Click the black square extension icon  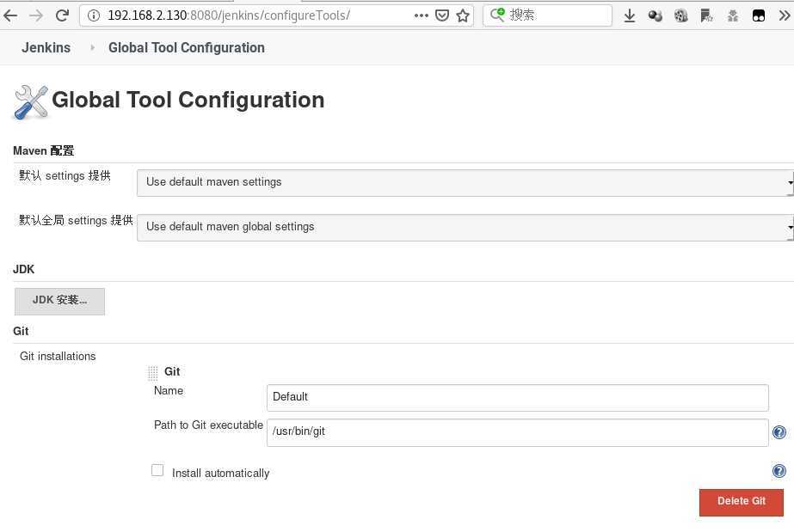(759, 15)
